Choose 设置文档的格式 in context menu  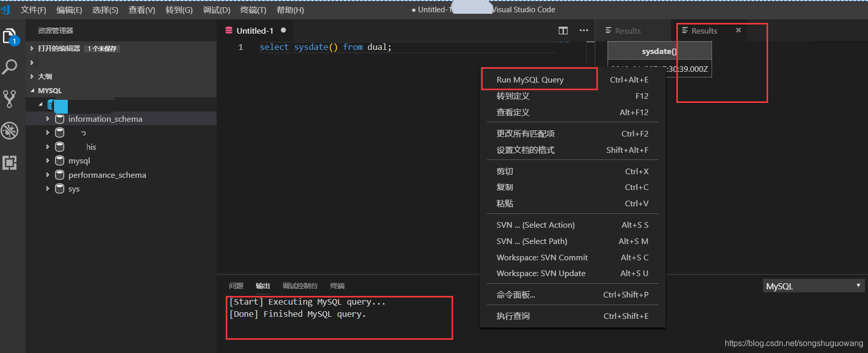[572, 150]
